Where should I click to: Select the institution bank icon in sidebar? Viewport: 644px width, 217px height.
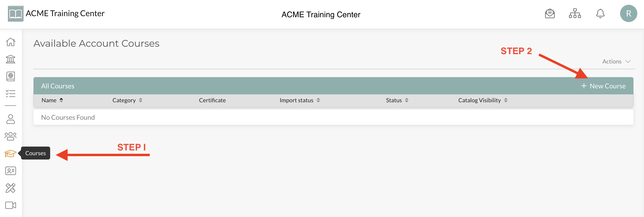click(x=11, y=59)
